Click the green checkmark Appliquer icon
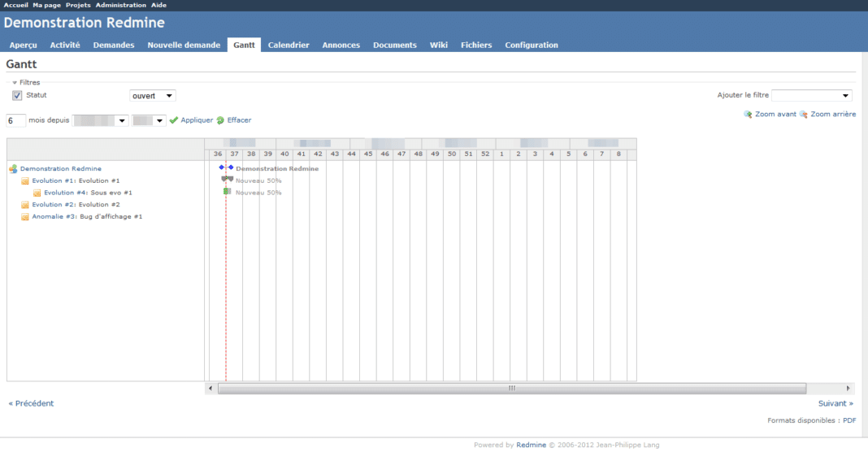868x461 pixels. point(174,120)
